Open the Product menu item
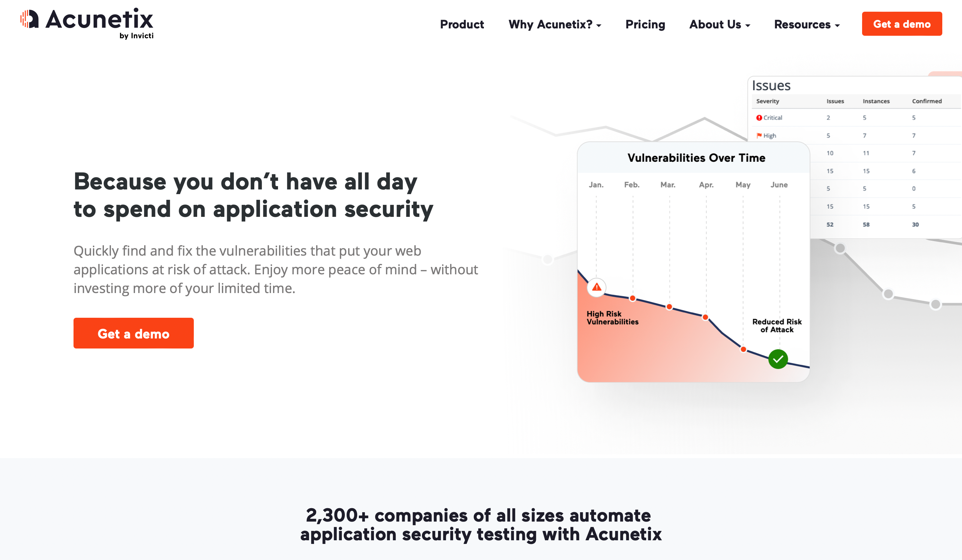Image resolution: width=962 pixels, height=560 pixels. (x=462, y=24)
